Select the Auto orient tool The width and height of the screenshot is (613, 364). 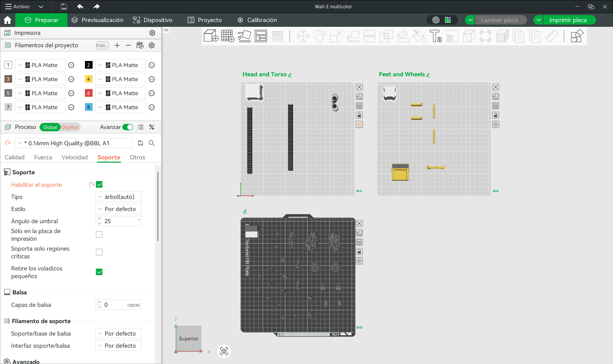click(244, 36)
